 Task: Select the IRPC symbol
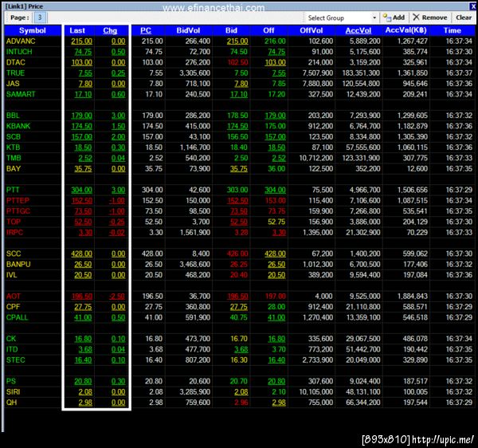tap(14, 233)
